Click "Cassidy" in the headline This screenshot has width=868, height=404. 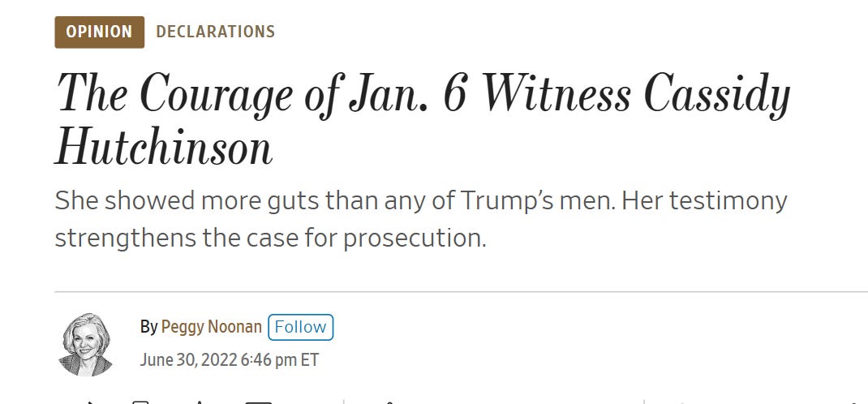pos(716,95)
